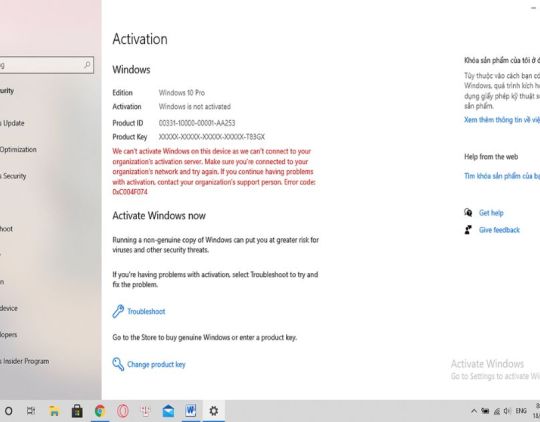Screen dimensions: 540x422
Task: Click the Give feedback person icon
Action: coord(468,230)
